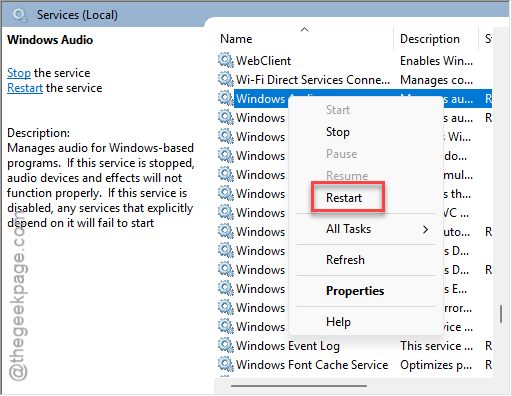Click the Services (Local) magnifier-gear header icon
The height and width of the screenshot is (396, 511).
pos(20,15)
